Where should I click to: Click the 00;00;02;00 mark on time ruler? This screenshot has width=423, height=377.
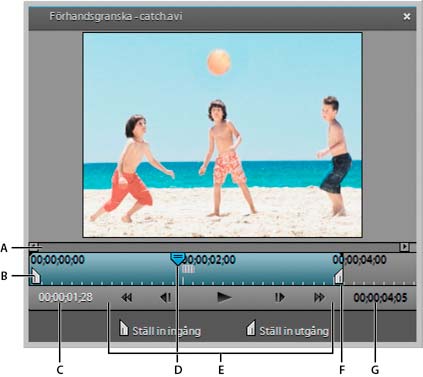pos(209,259)
